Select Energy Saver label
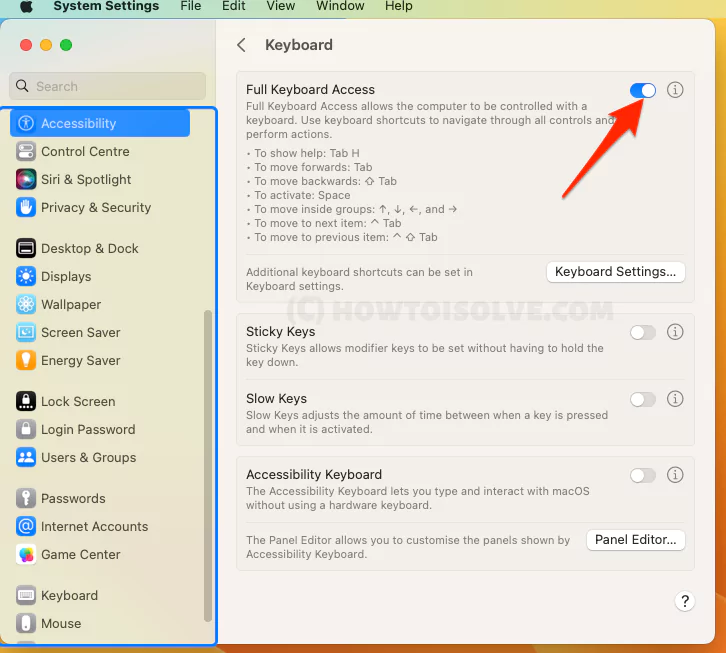This screenshot has width=726, height=653. click(81, 361)
